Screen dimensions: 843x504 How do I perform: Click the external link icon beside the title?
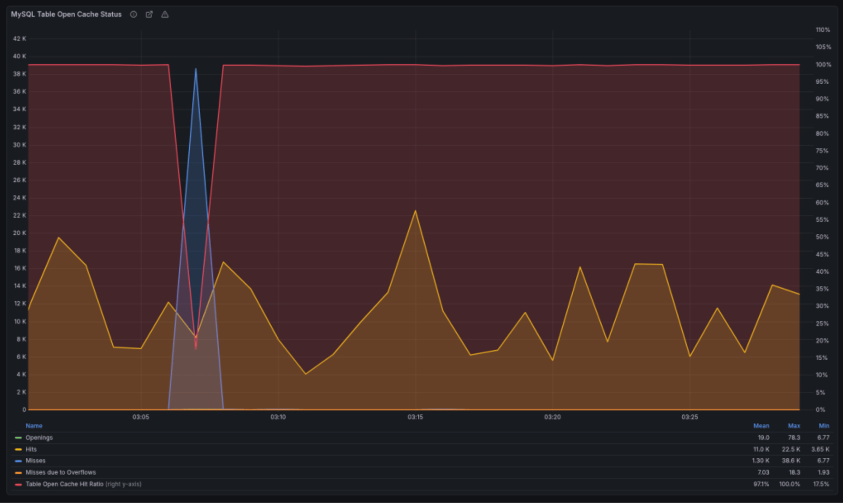[x=149, y=14]
